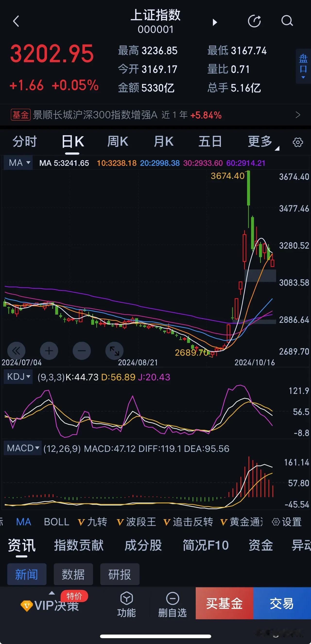Screen dimensions: 311x644
Task: Expand the 更多 period options
Action: 263,142
